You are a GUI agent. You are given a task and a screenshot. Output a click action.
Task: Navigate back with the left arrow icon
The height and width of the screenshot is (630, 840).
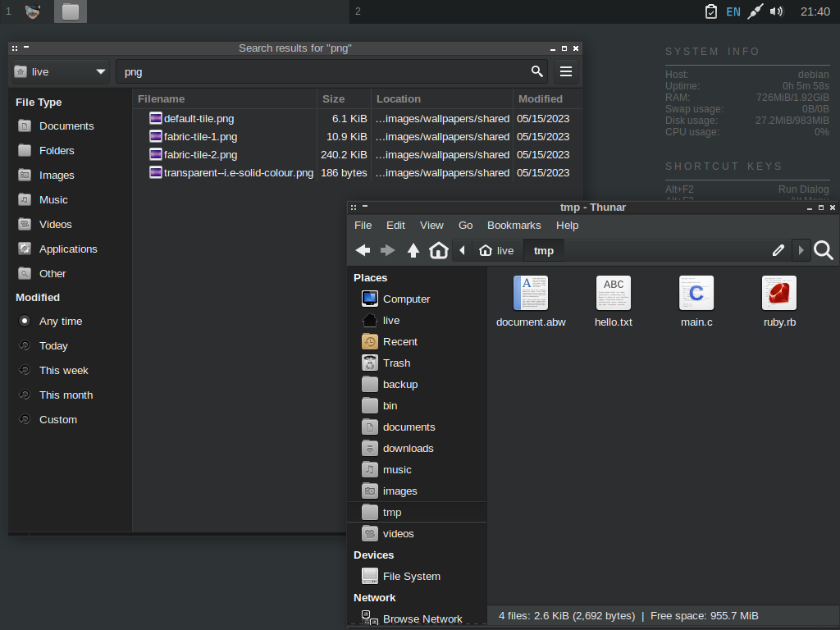point(363,250)
